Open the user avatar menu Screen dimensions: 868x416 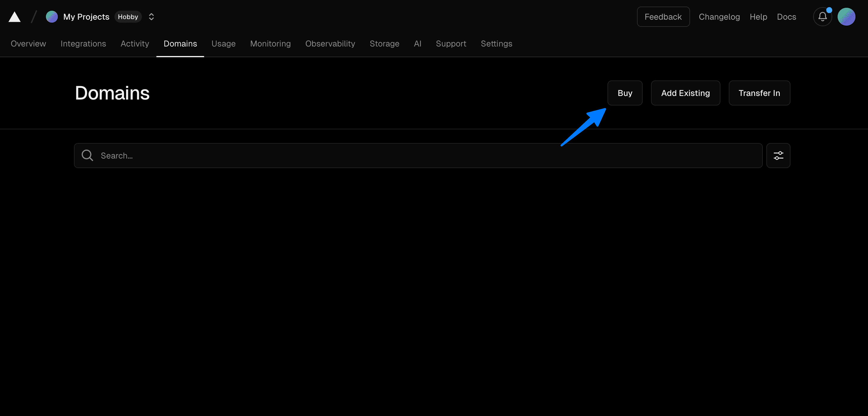pos(846,17)
